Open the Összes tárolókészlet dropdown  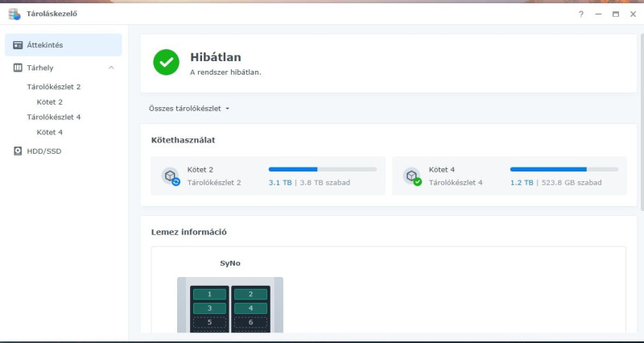(189, 109)
